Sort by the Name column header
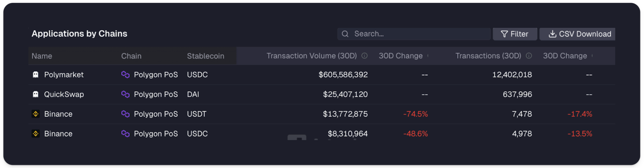Viewport: 644px width, 168px height. [42, 56]
